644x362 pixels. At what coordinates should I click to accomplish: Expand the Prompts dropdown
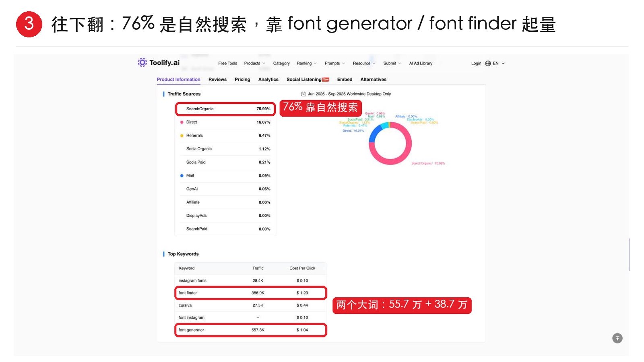[334, 63]
